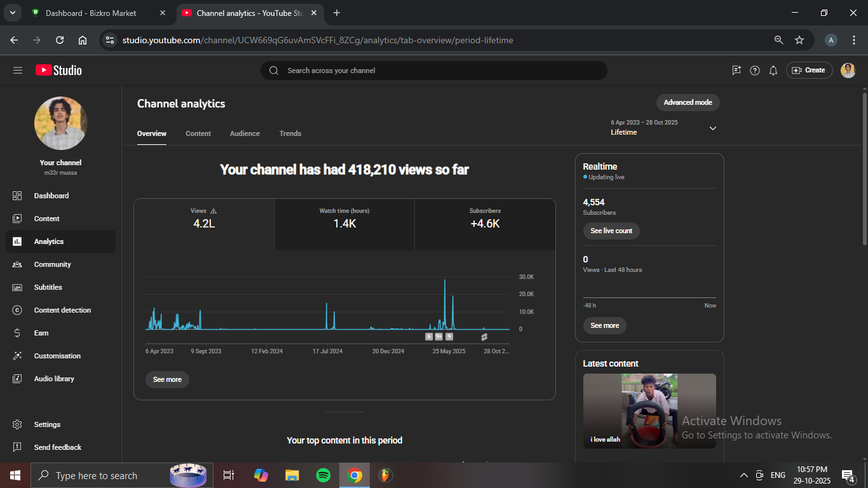Viewport: 868px width, 488px height.
Task: Switch to the Content analytics tab
Action: [198, 133]
